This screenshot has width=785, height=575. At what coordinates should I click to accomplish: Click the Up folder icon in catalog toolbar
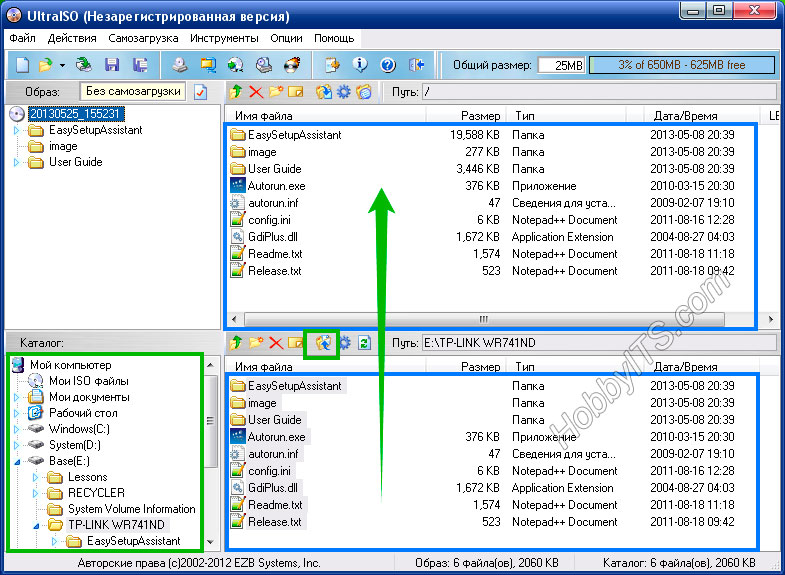click(x=236, y=343)
